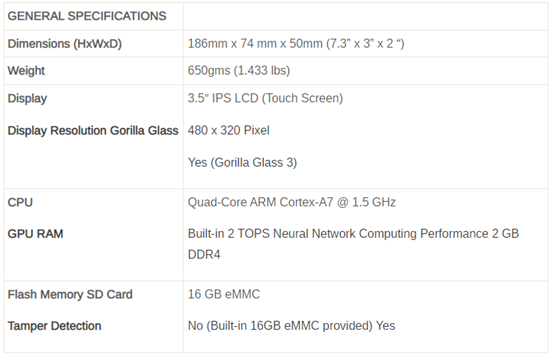
Task: Select the Flash Memory SD Card label
Action: pos(70,294)
